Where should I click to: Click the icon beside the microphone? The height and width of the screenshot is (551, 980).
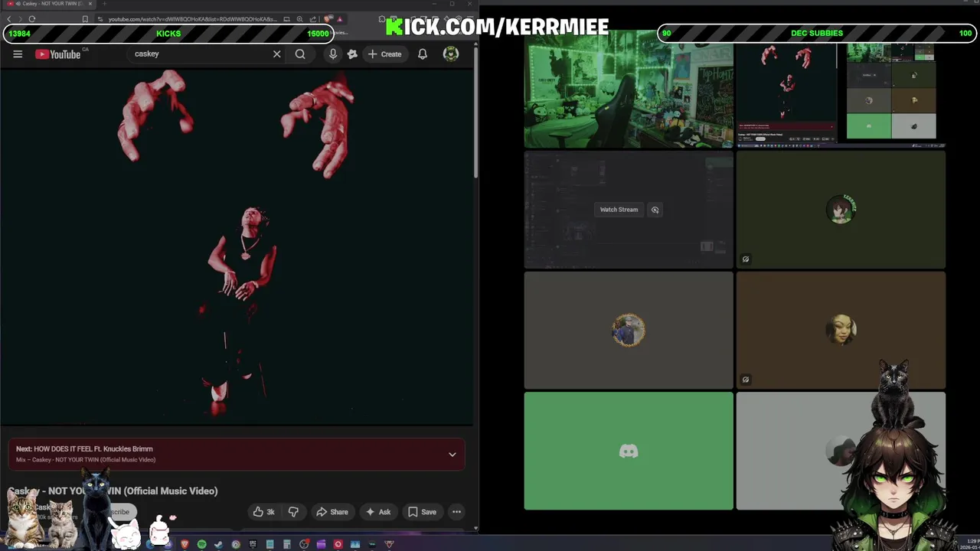coord(352,54)
